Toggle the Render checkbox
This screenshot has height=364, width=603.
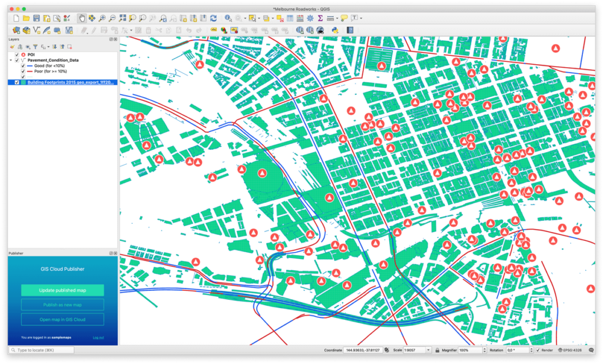pos(538,350)
